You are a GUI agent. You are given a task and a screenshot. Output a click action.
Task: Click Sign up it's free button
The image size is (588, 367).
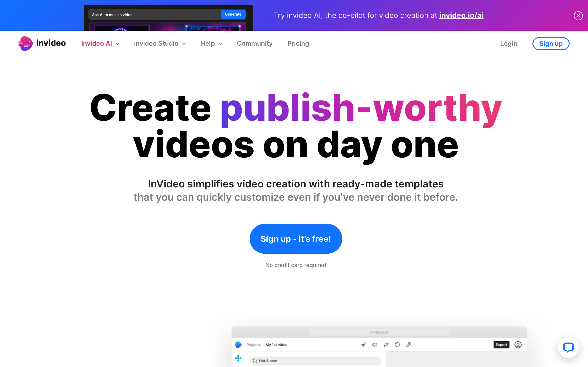point(295,239)
